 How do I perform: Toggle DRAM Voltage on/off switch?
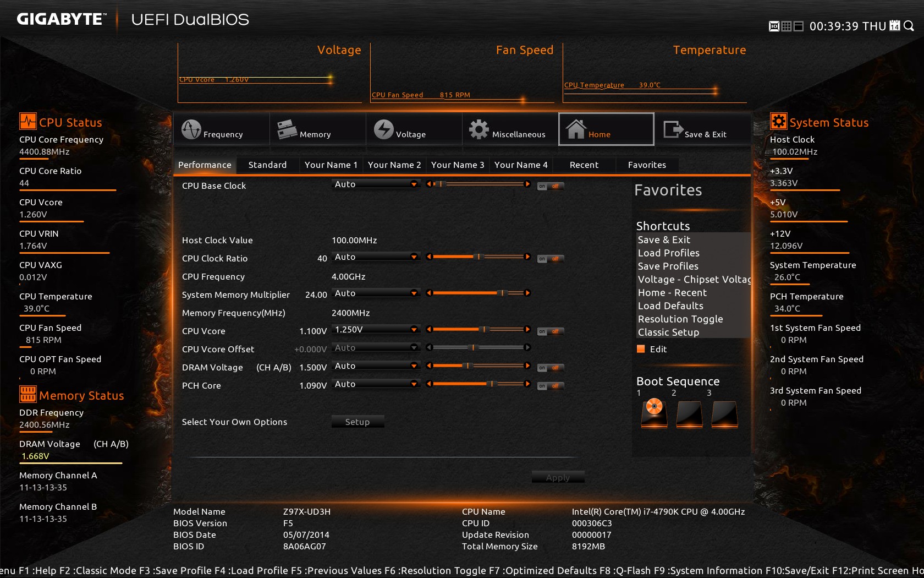[x=551, y=368]
